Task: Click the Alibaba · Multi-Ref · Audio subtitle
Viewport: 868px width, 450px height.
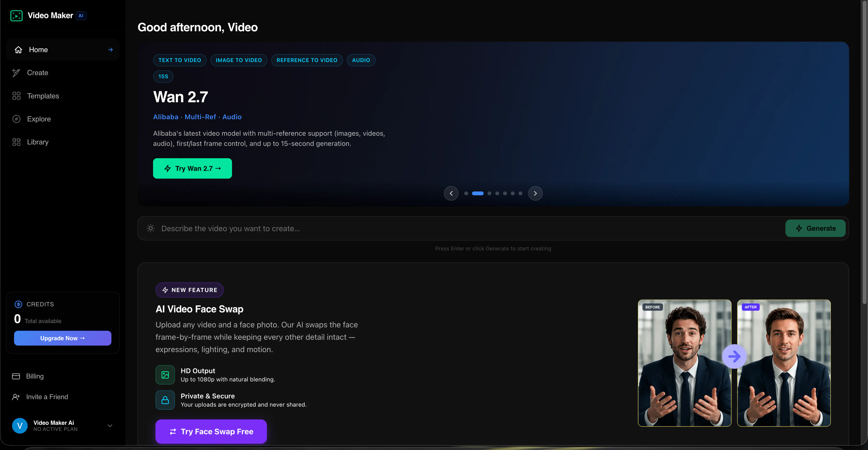Action: tap(197, 117)
